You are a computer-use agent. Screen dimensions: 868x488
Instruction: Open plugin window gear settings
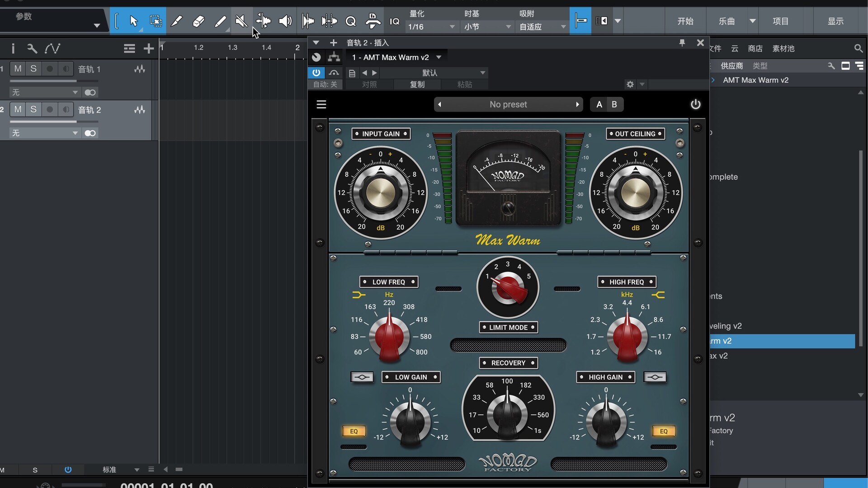(x=630, y=84)
